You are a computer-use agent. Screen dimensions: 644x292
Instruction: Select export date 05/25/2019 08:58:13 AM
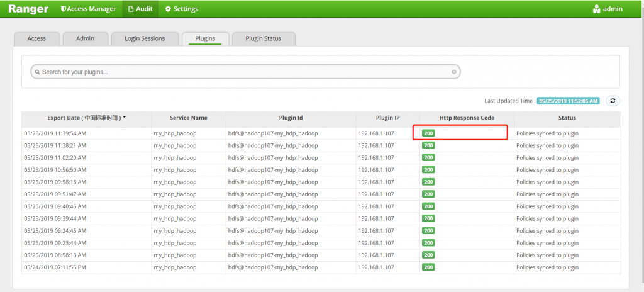point(55,255)
